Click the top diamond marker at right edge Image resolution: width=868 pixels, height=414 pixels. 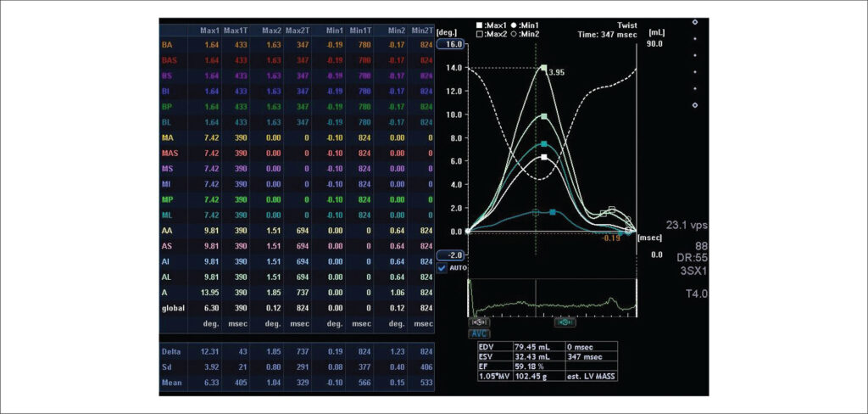click(x=695, y=22)
